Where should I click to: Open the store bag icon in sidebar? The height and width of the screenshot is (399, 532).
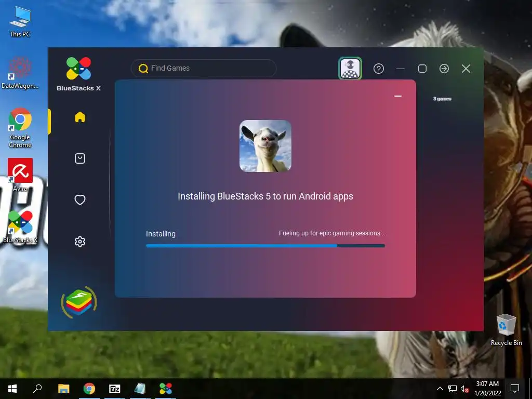79,158
